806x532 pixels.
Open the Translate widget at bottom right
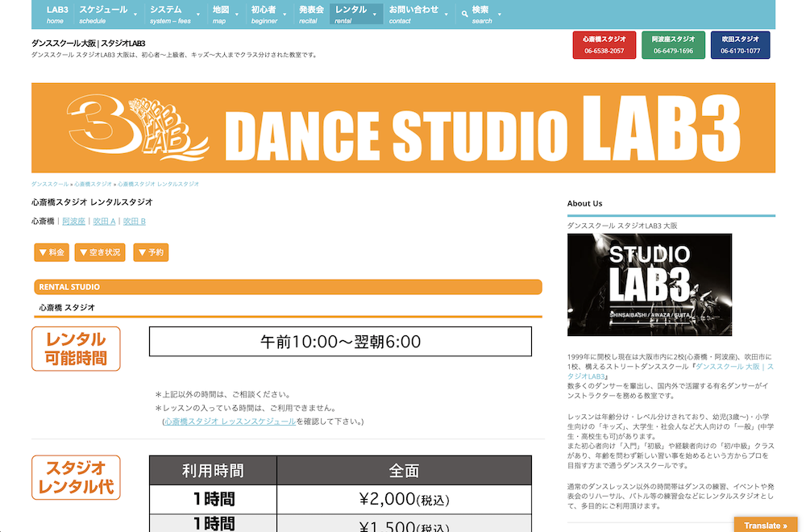pos(764,524)
